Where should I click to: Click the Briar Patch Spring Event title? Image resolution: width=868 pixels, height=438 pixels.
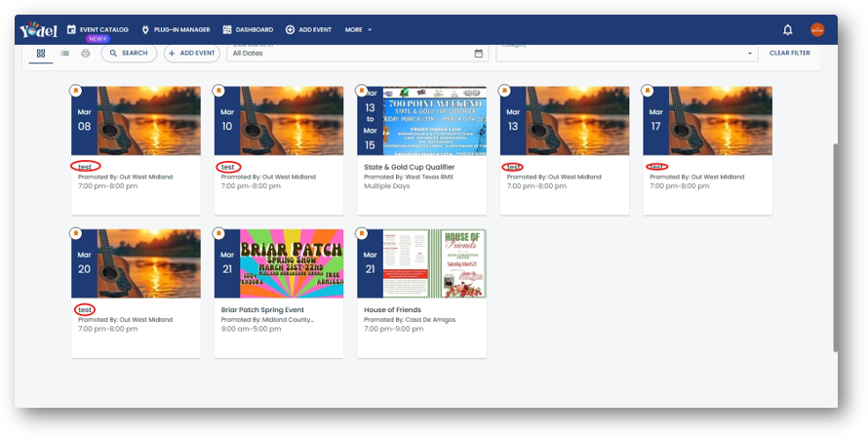point(262,309)
